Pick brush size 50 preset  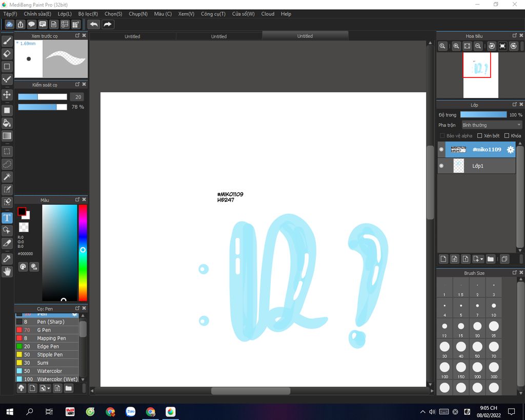coord(477,349)
